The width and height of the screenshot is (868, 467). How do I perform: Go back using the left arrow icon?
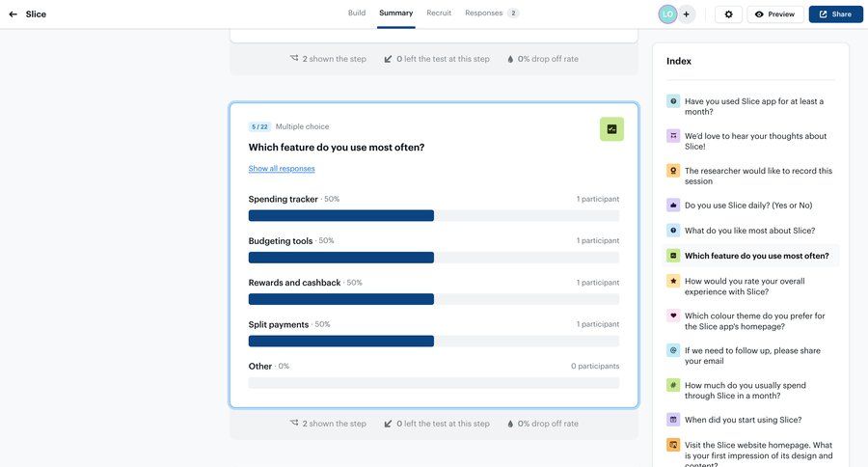coord(13,14)
